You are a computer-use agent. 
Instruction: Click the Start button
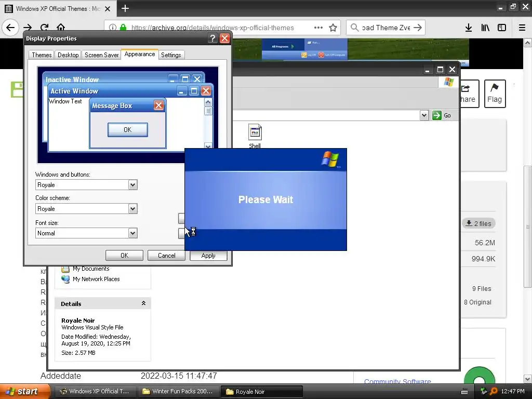point(24,391)
